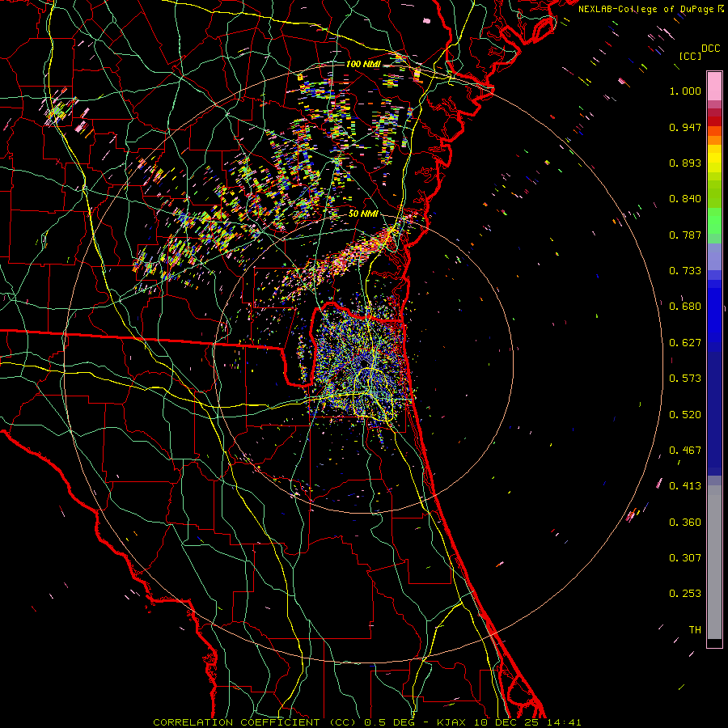Click the 0.573 scale value
The image size is (728, 728).
tap(685, 379)
